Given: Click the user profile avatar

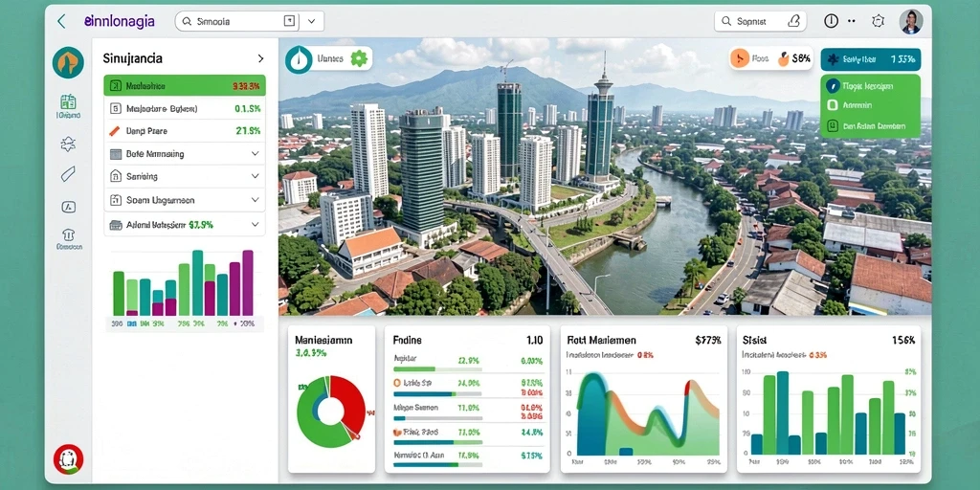Looking at the screenshot, I should (911, 21).
